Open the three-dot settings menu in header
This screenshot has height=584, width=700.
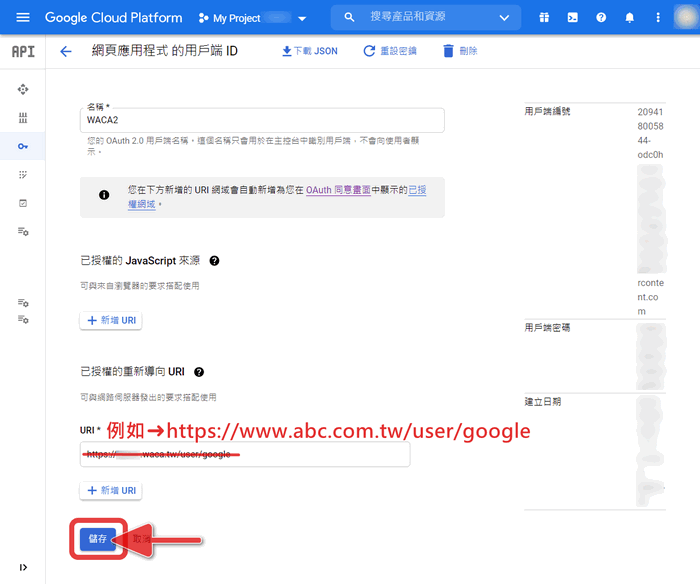tap(658, 17)
